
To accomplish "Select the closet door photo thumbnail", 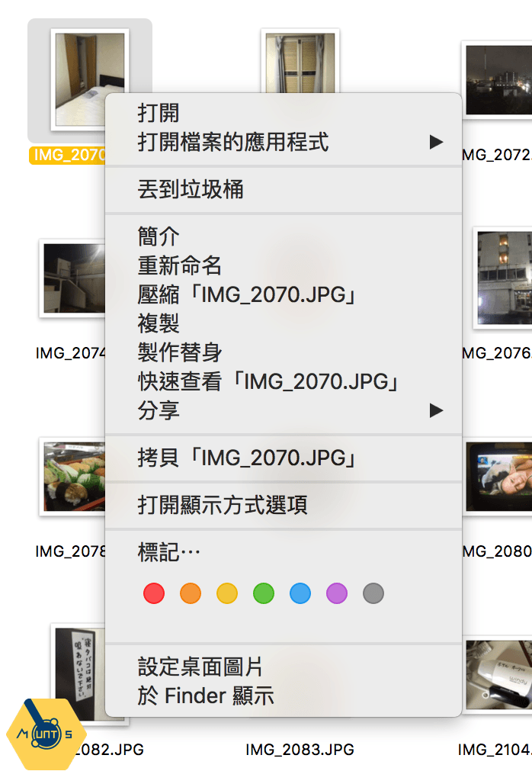I will [x=300, y=61].
